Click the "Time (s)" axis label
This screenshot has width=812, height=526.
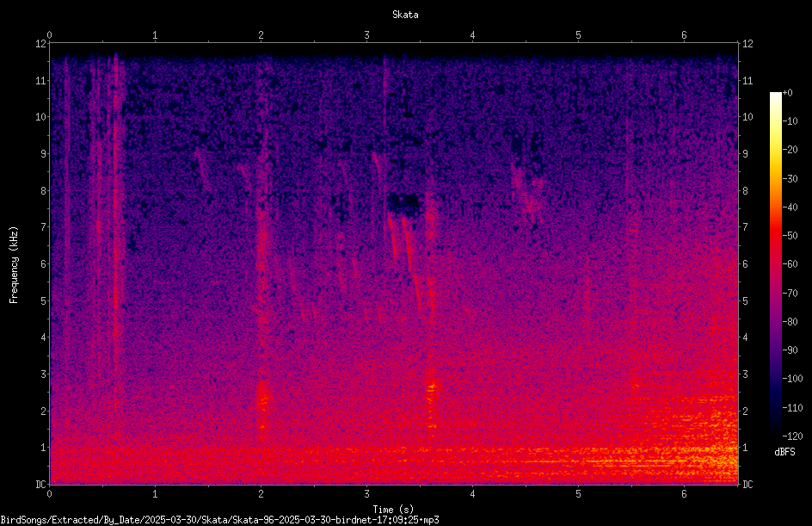pos(393,510)
